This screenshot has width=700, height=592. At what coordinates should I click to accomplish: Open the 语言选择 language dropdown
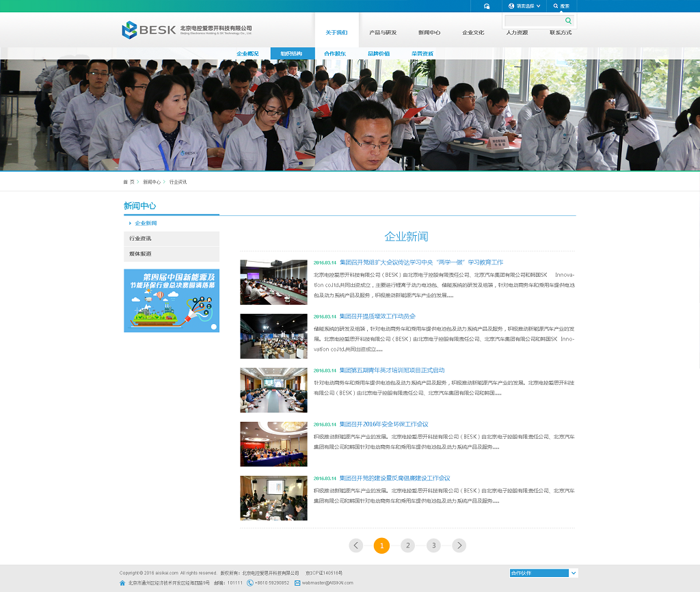click(x=524, y=6)
